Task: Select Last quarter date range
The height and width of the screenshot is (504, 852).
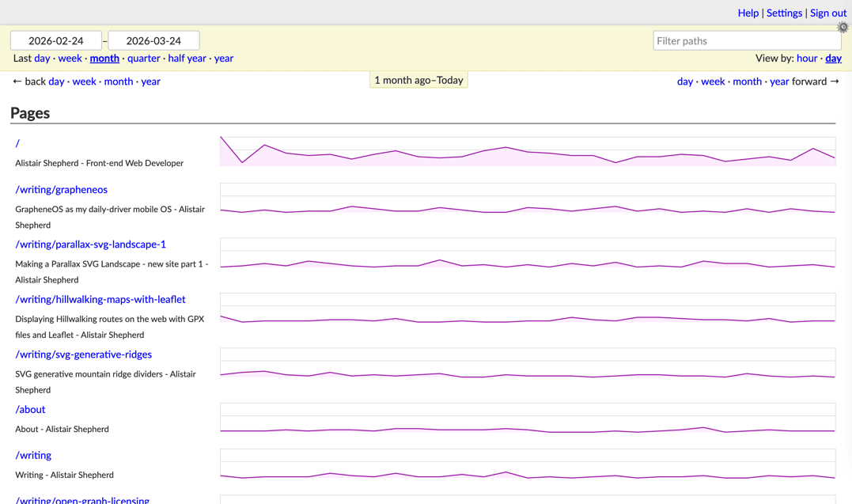Action: click(144, 58)
